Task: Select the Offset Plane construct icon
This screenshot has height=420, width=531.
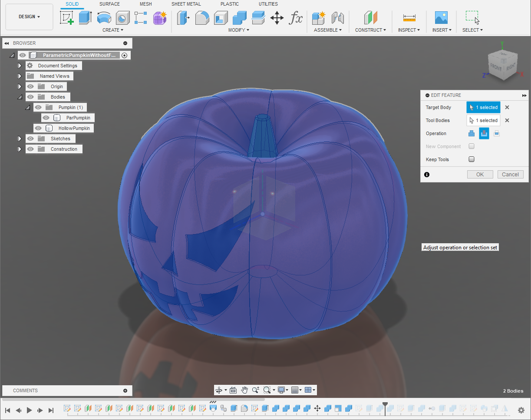Action: coord(370,18)
